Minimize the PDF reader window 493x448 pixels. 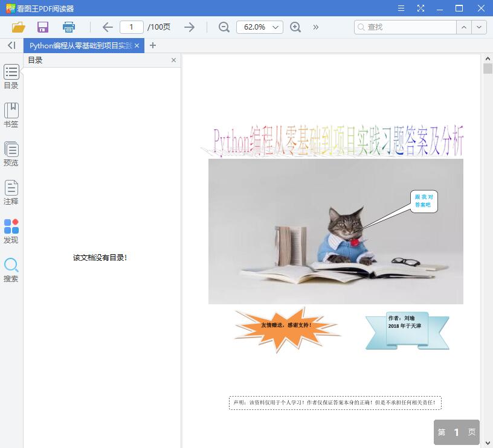(440, 8)
